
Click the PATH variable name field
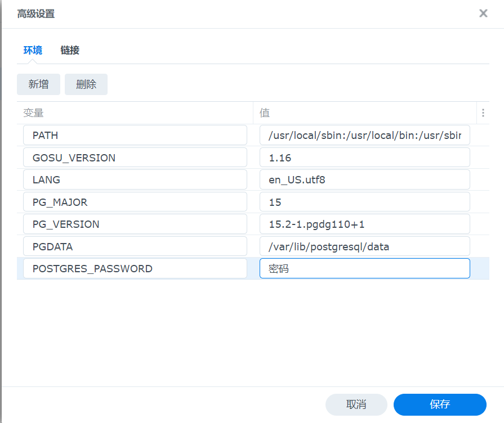coord(135,136)
